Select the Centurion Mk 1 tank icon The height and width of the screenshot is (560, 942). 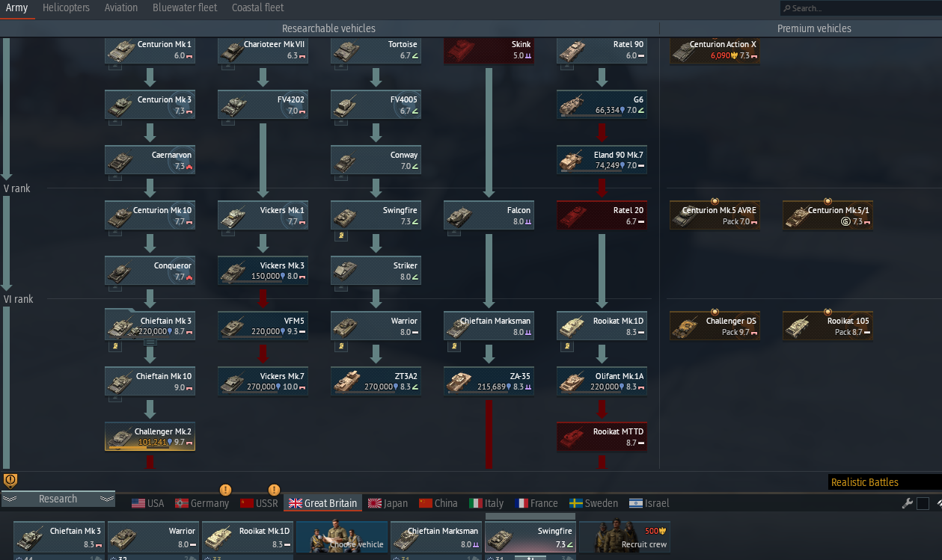click(x=150, y=50)
